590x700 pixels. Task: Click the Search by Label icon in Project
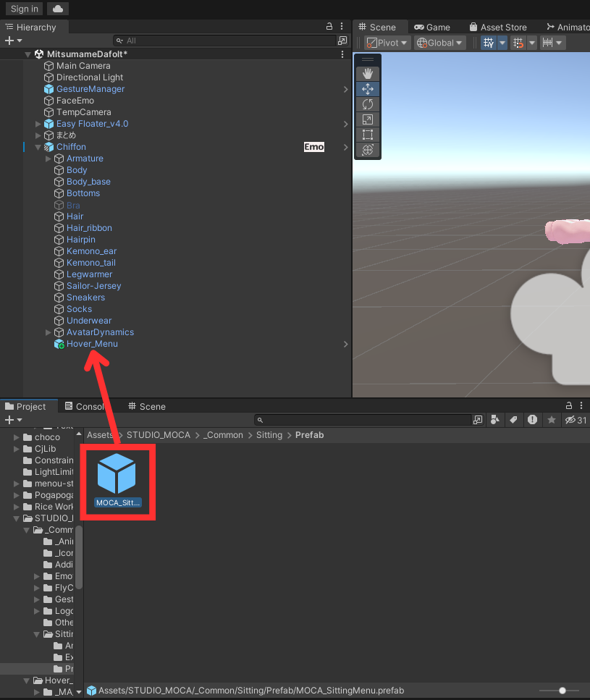pos(513,420)
